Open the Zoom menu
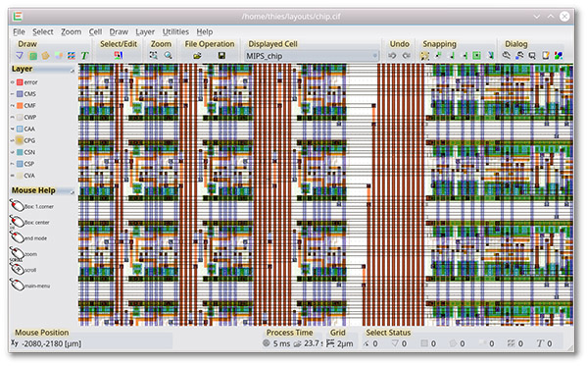 (71, 32)
